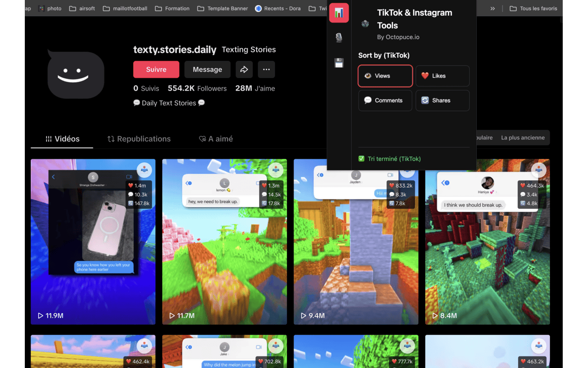Open the three-dots more options menu

pyautogui.click(x=266, y=69)
